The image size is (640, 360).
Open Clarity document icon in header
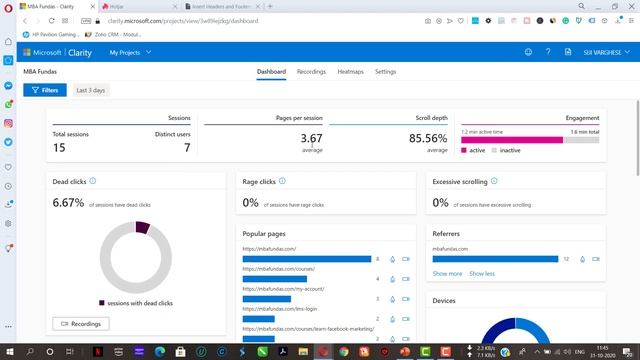pyautogui.click(x=568, y=52)
